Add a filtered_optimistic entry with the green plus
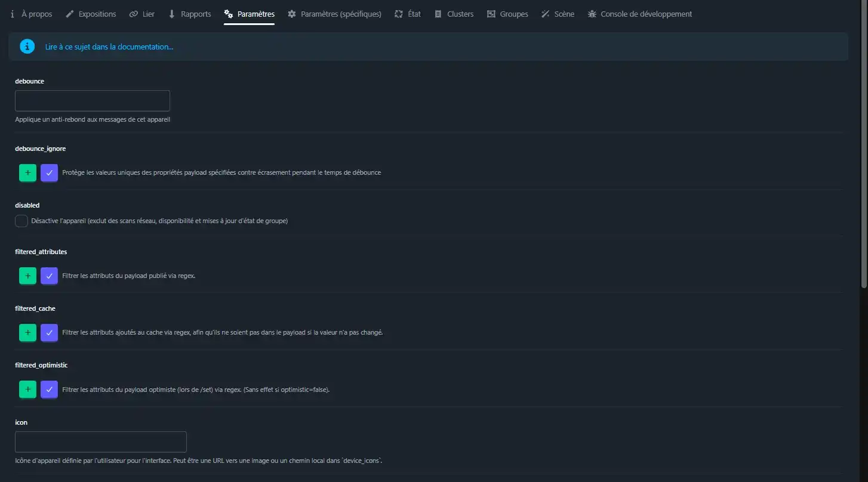Screen dimensions: 868x482 (x=27, y=390)
